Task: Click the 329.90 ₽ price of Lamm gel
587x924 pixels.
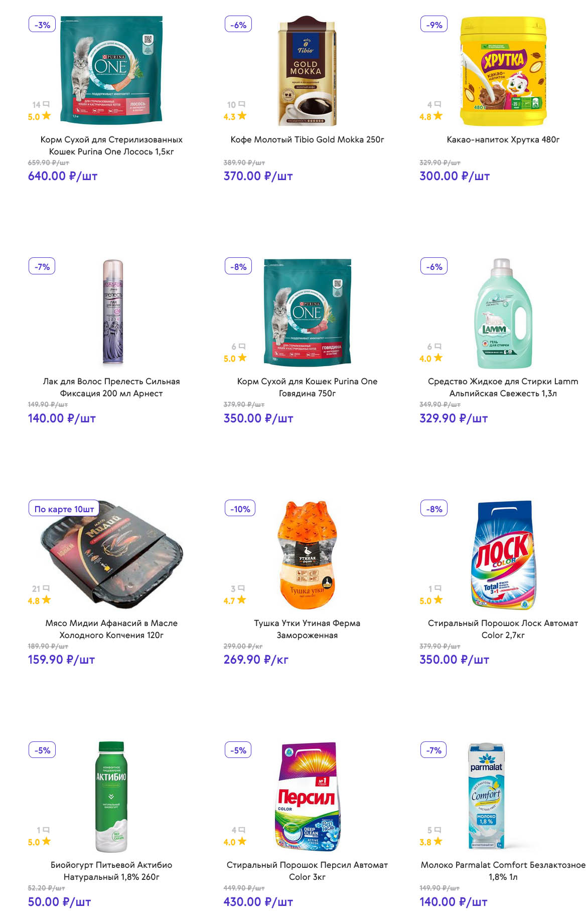Action: [x=453, y=418]
